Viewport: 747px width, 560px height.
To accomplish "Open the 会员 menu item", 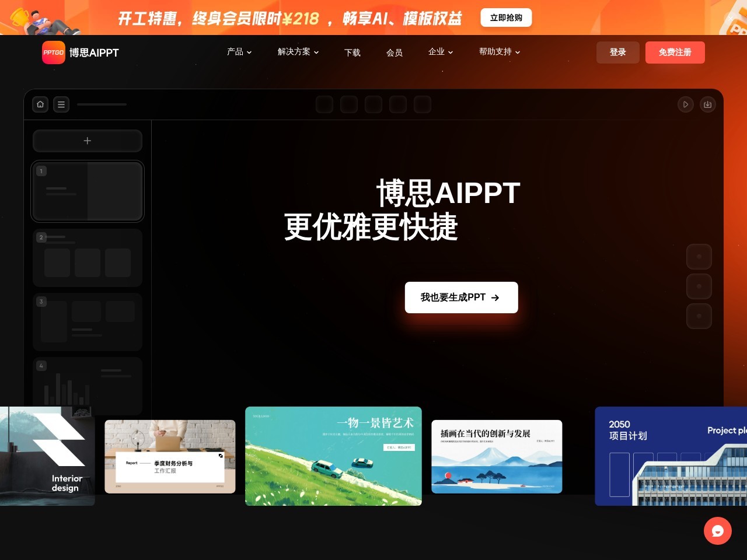I will [395, 52].
